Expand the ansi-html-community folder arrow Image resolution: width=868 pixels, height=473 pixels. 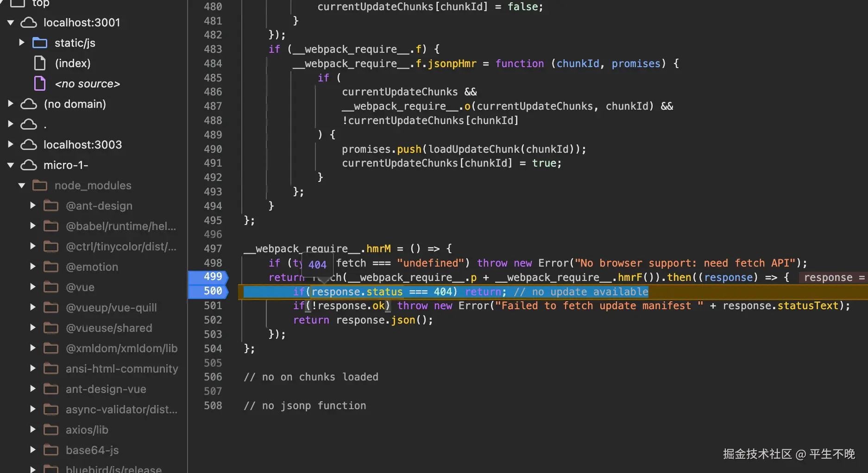[32, 368]
